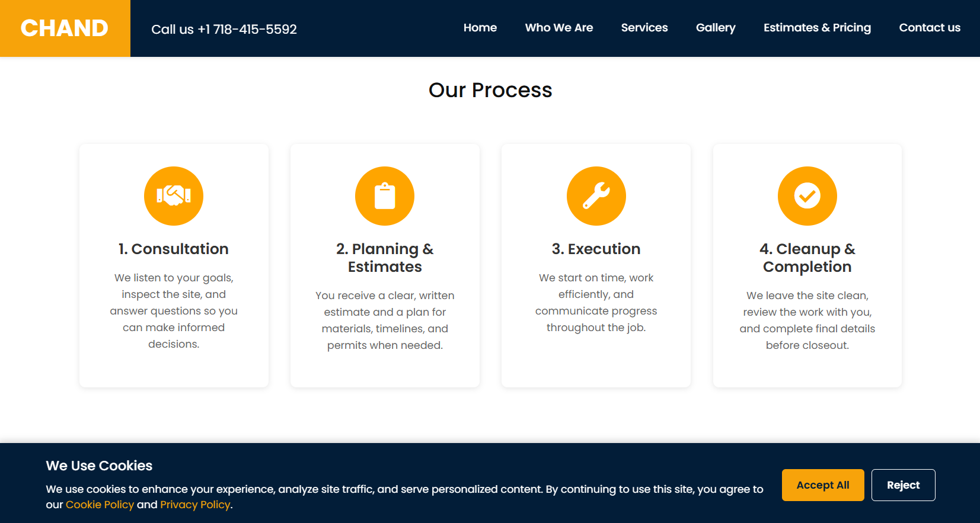
Task: Select Contact us in the navigation
Action: tap(930, 28)
